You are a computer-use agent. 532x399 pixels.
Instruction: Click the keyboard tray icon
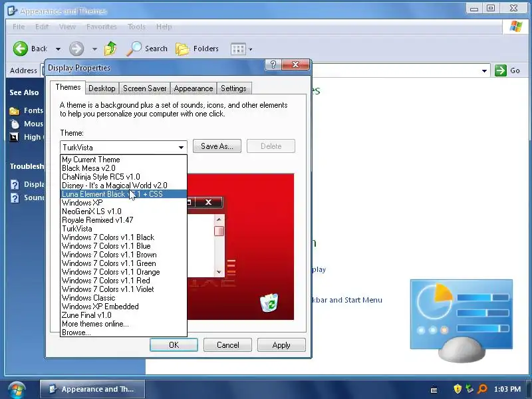[x=434, y=390]
